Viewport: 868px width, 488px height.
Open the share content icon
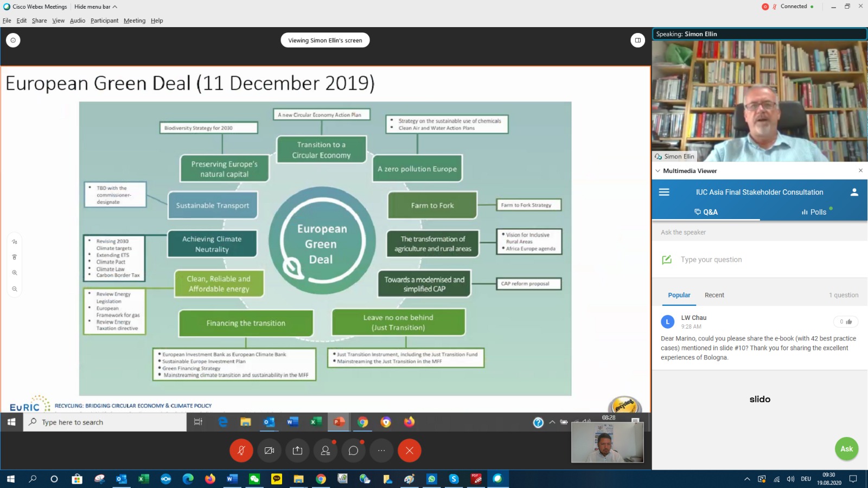tap(297, 451)
